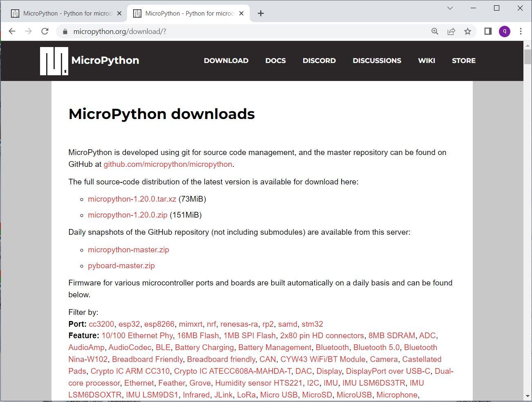Click the padlock site info icon
Screen dimensions: 532x402
(x=65, y=31)
